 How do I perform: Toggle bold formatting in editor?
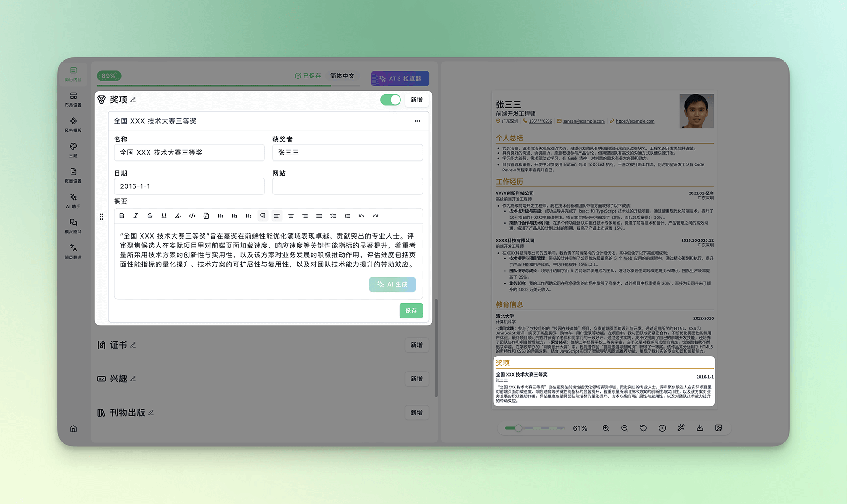point(122,216)
